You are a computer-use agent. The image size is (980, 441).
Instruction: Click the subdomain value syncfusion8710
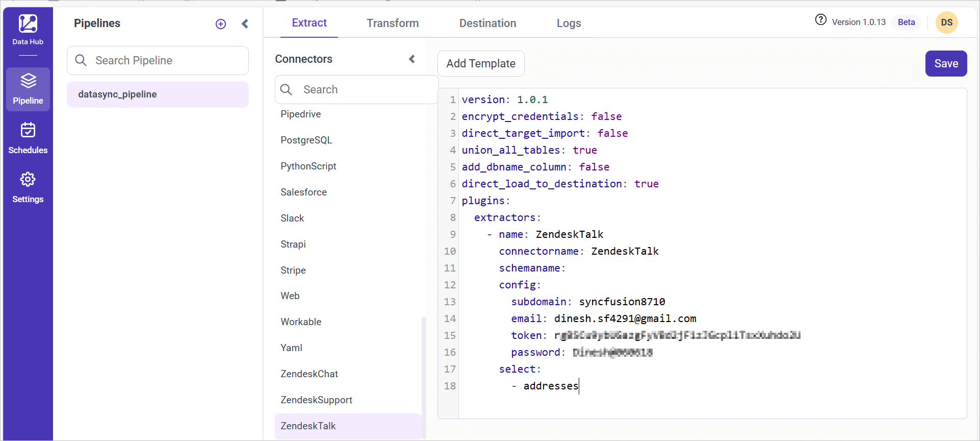[x=622, y=302]
